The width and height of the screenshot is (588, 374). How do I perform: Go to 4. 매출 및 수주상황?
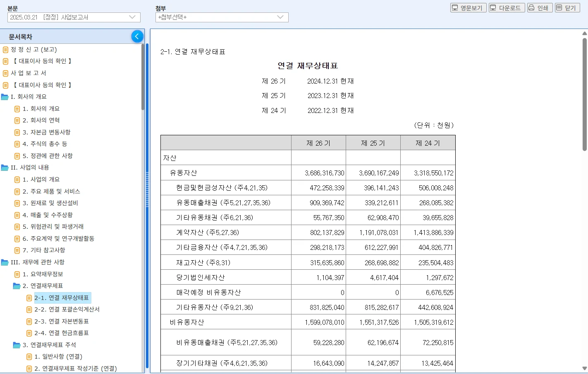pyautogui.click(x=48, y=215)
